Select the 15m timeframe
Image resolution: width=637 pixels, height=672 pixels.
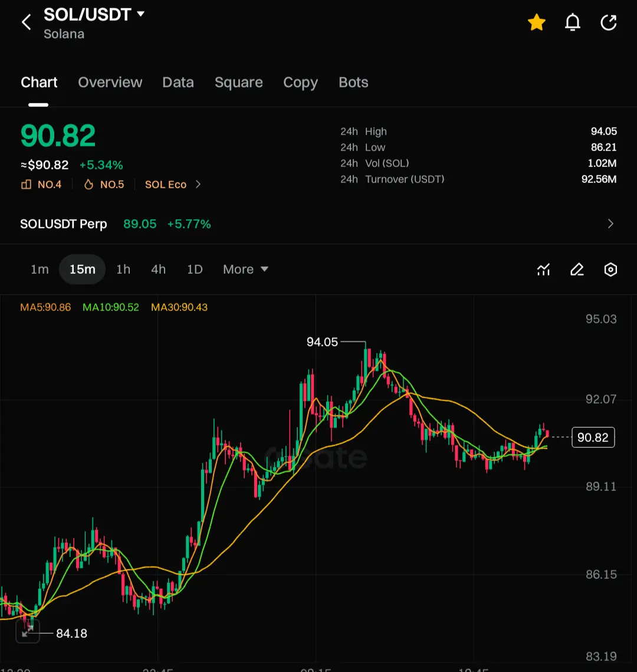pos(82,270)
